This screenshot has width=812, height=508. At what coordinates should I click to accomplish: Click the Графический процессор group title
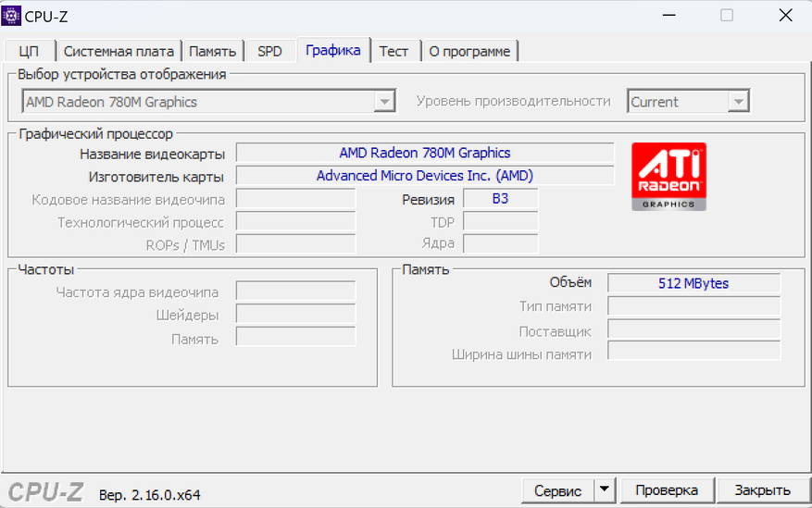tap(95, 134)
